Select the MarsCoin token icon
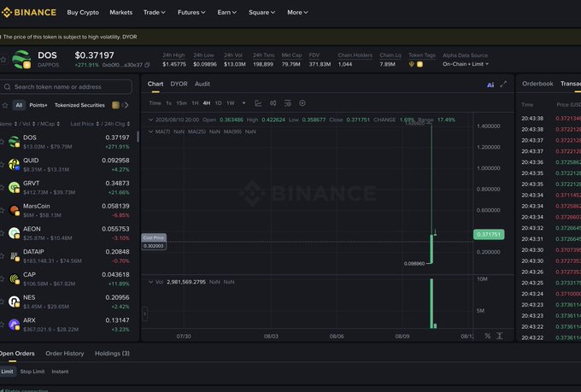This screenshot has width=581, height=392. tap(14, 210)
